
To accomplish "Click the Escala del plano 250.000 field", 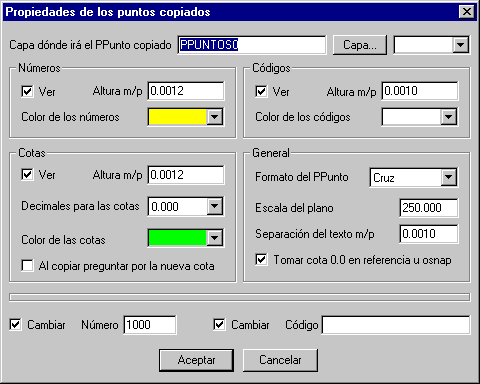I will (x=429, y=208).
